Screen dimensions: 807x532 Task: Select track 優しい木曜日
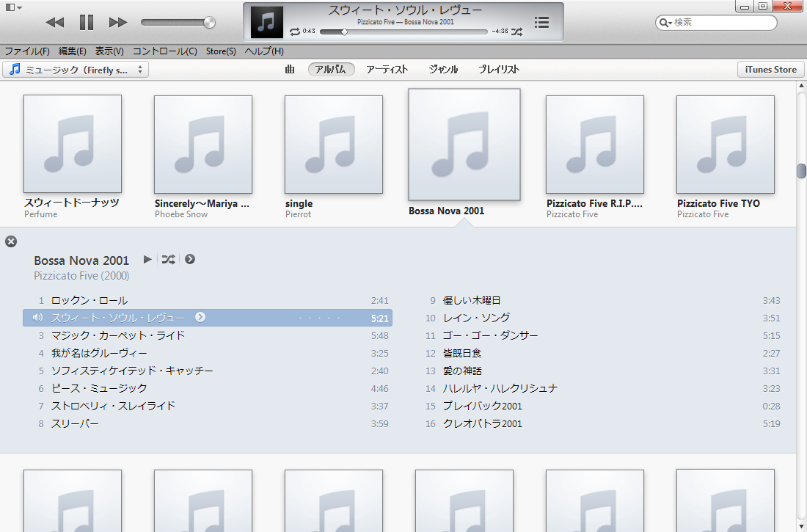click(x=599, y=300)
